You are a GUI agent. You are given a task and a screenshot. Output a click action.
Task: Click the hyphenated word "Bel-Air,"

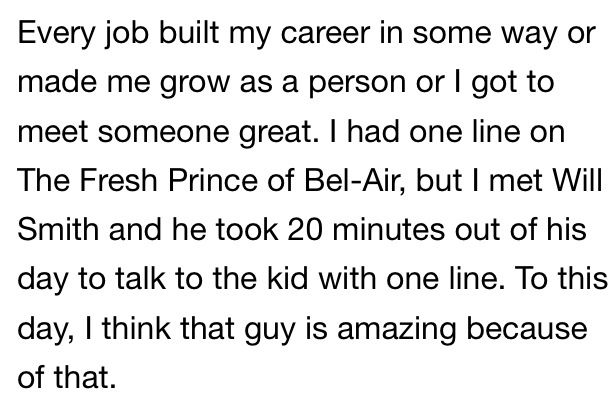[x=356, y=181]
